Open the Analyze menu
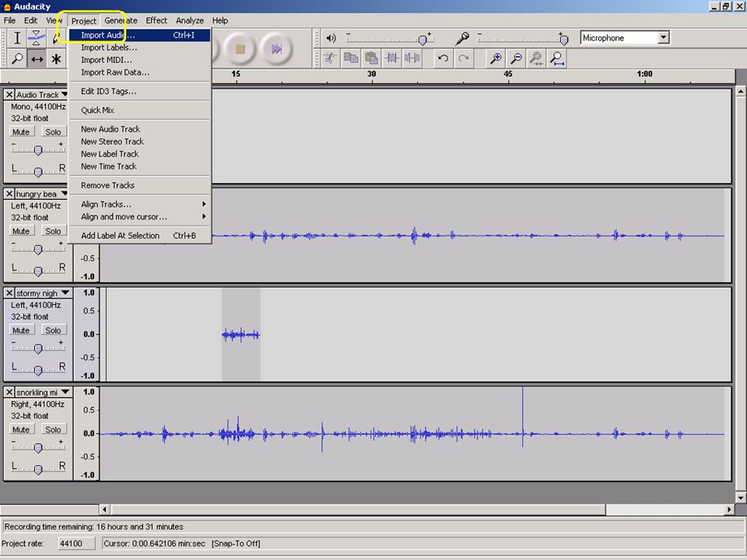Viewport: 747px width, 560px height. [x=190, y=20]
